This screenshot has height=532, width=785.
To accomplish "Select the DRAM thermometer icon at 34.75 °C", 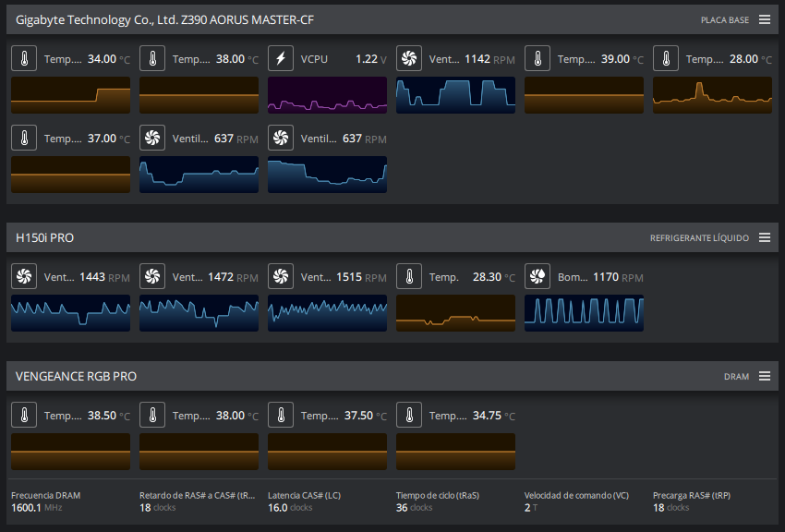I will [408, 415].
